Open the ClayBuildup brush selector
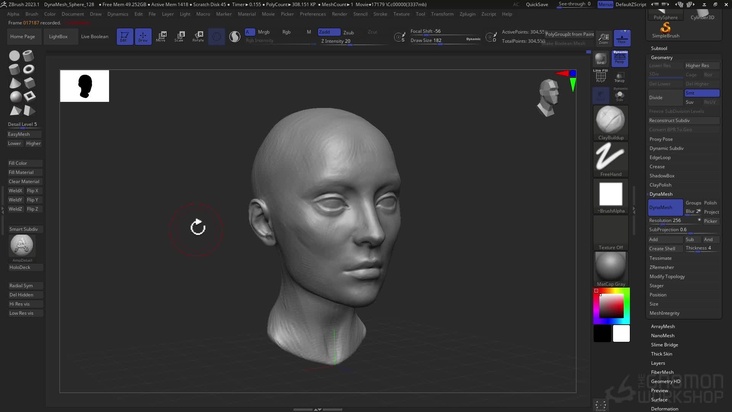This screenshot has width=732, height=412. [x=611, y=123]
